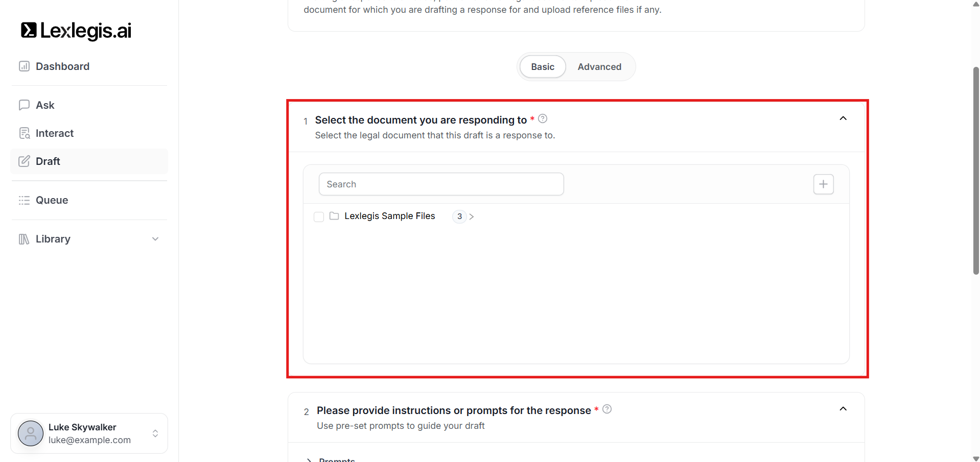Expand Lexlegis Sample Files folder arrow

point(472,216)
